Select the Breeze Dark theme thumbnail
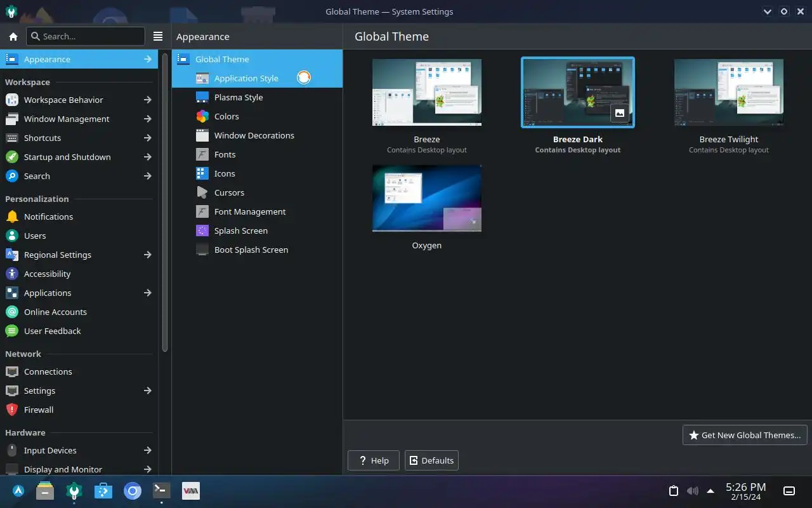 (x=578, y=92)
